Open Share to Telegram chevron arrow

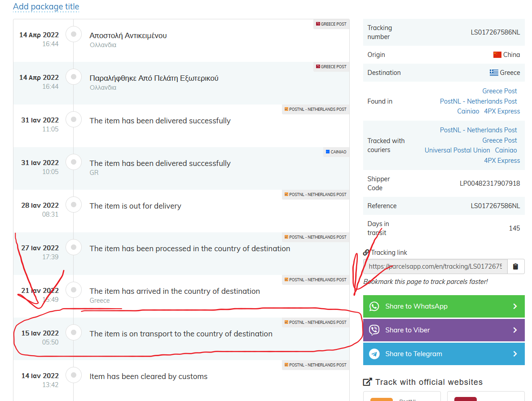click(515, 354)
